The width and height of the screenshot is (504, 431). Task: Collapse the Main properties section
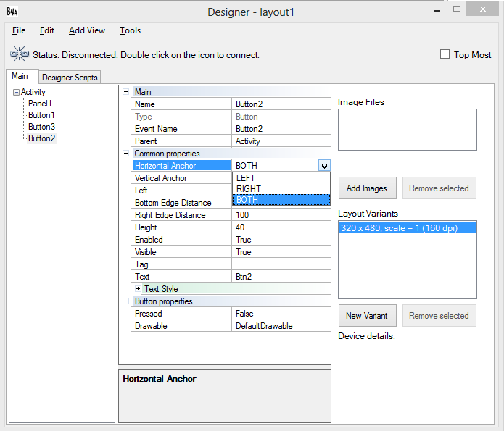point(125,92)
